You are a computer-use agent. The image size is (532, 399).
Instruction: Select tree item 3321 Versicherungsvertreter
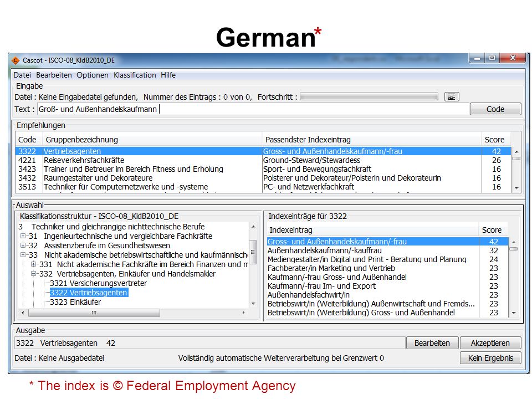pyautogui.click(x=98, y=283)
